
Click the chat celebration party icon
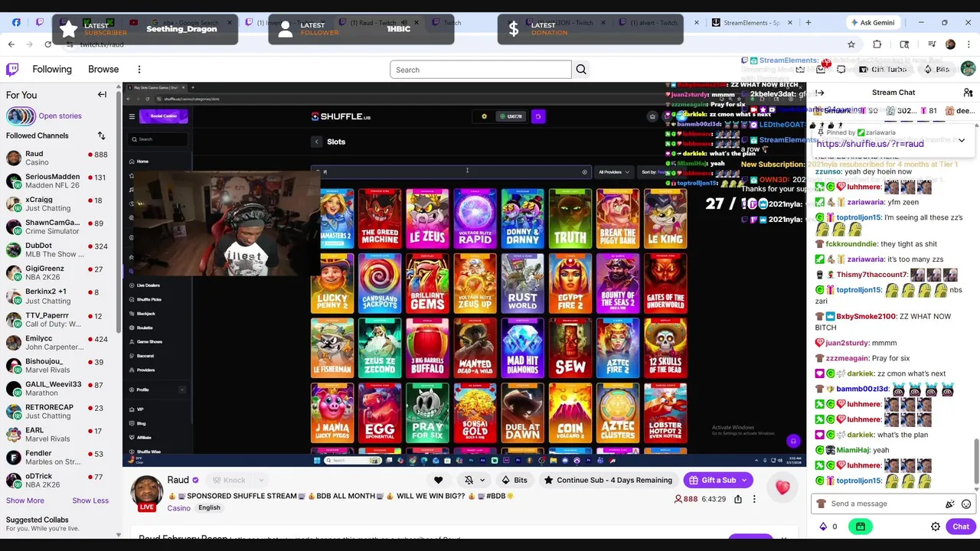point(950,504)
